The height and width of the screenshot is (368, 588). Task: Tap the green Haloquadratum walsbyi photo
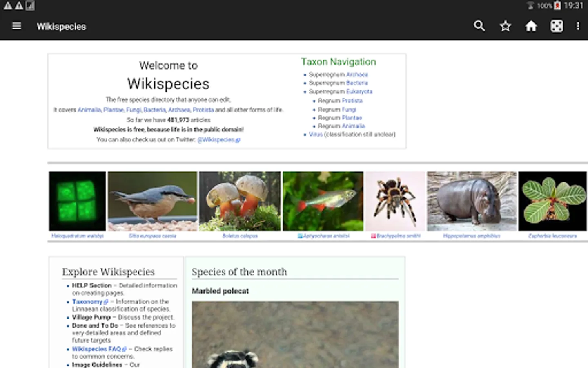[77, 201]
